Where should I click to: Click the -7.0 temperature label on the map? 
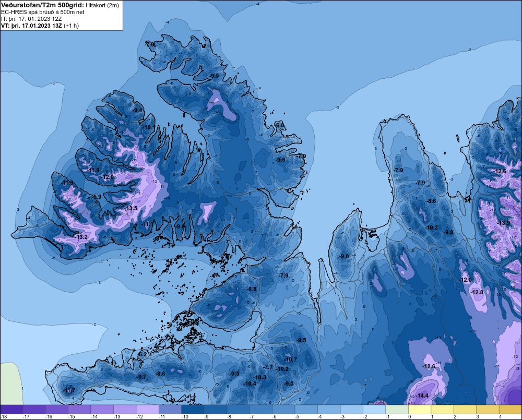coord(150,44)
